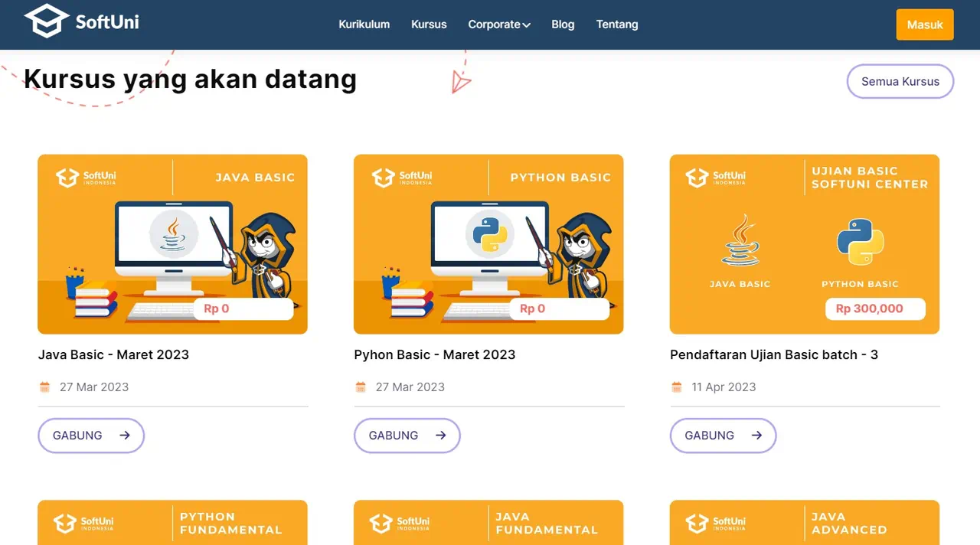980x545 pixels.
Task: Join Java Basic with the GABUNG button
Action: pyautogui.click(x=91, y=436)
